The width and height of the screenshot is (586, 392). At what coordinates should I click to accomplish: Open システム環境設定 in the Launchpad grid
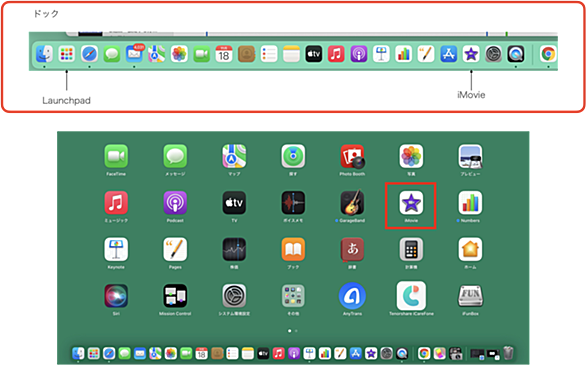tap(234, 296)
